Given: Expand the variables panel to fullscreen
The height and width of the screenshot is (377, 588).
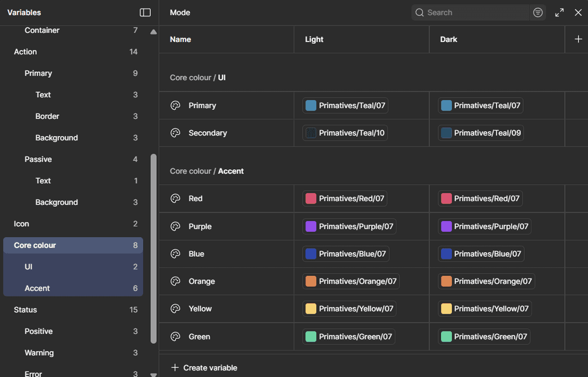Looking at the screenshot, I should click(x=559, y=12).
